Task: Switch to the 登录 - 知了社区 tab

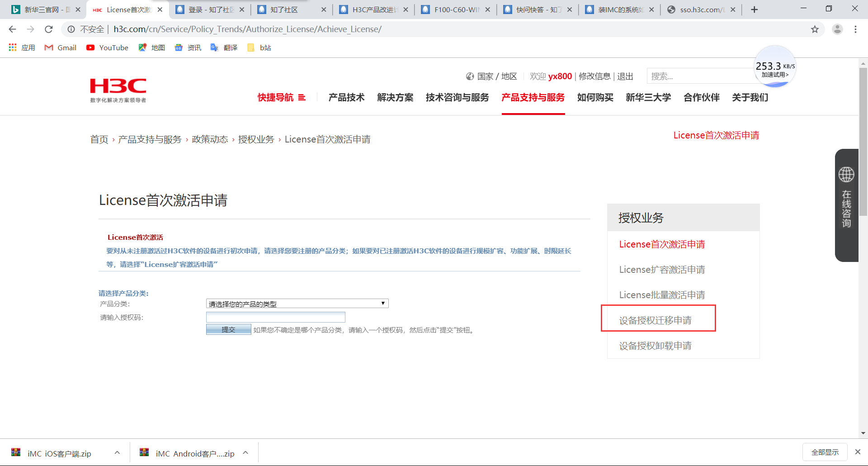Action: (210, 10)
